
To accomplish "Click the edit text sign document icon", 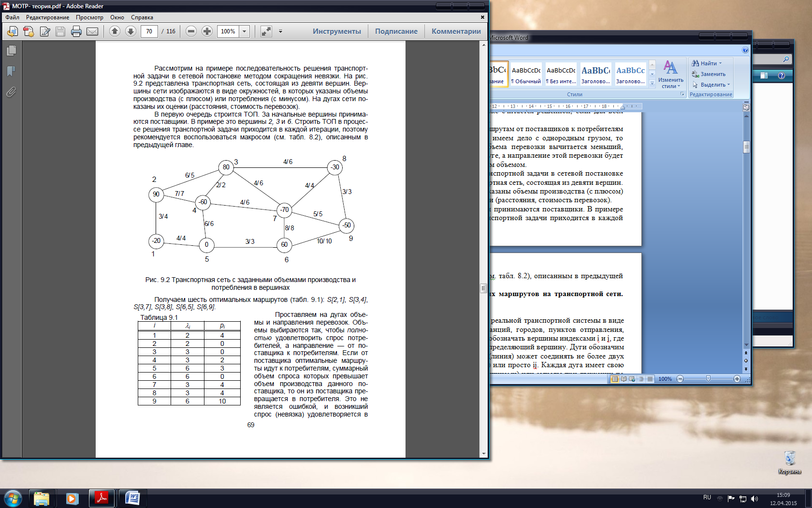I will [45, 31].
